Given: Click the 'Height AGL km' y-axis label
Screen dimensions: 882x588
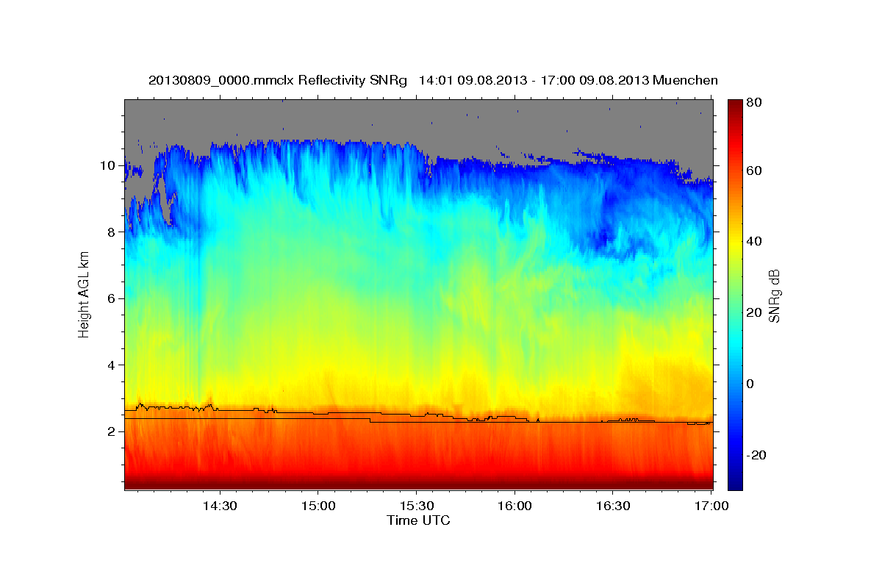Looking at the screenshot, I should (x=84, y=293).
